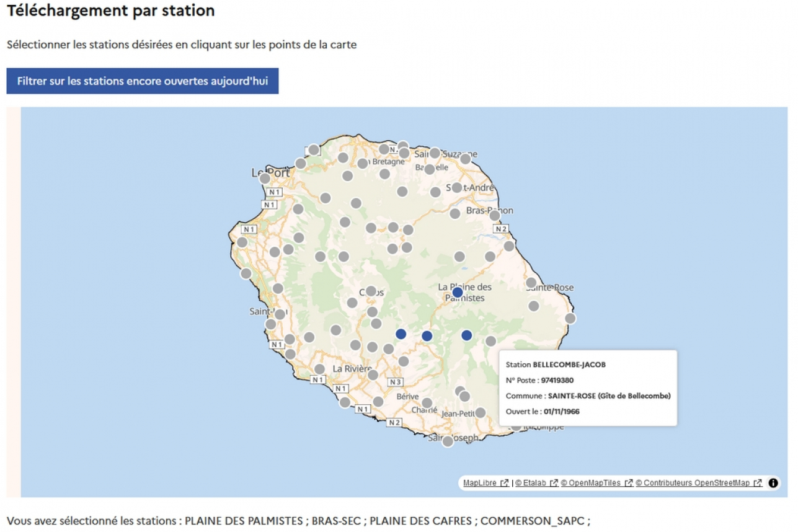Select the gray marker on the Saint-André label
The width and height of the screenshot is (798, 532).
(x=457, y=187)
